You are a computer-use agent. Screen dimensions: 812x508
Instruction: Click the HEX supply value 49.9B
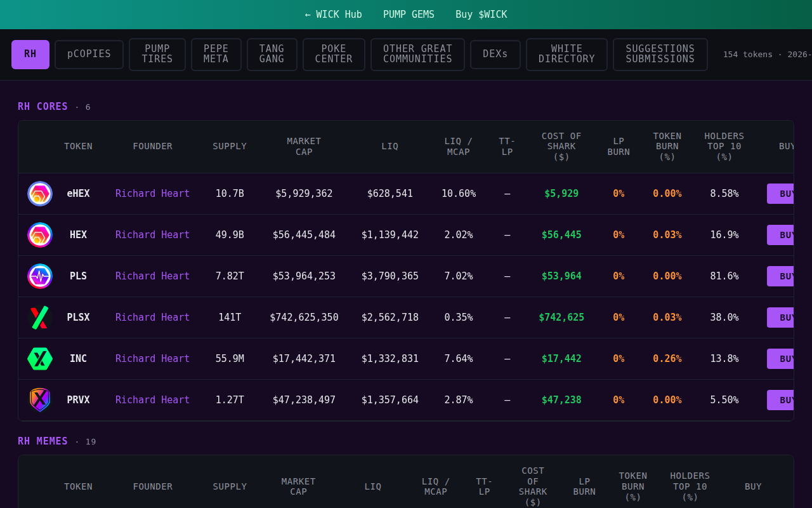pyautogui.click(x=230, y=235)
